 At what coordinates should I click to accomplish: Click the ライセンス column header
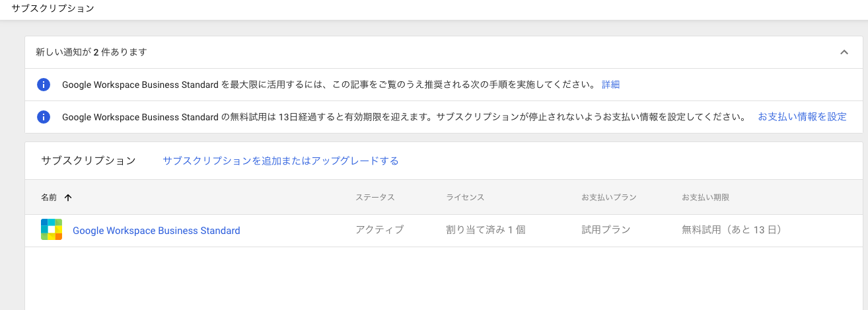(465, 198)
